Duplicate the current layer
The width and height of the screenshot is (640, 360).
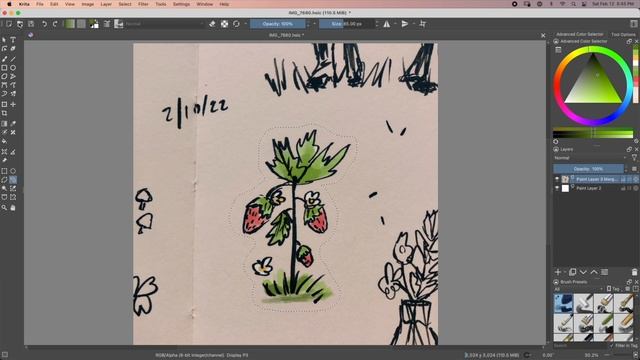pos(573,272)
